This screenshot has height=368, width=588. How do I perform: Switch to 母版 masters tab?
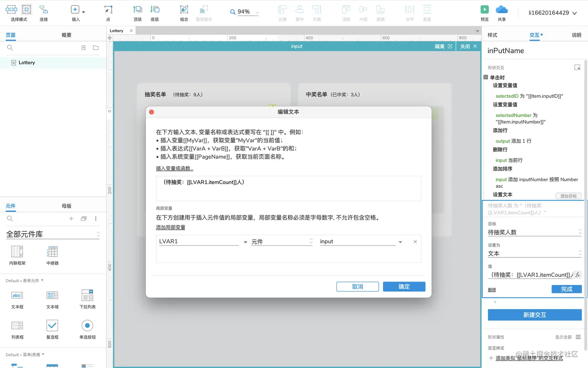(x=66, y=206)
